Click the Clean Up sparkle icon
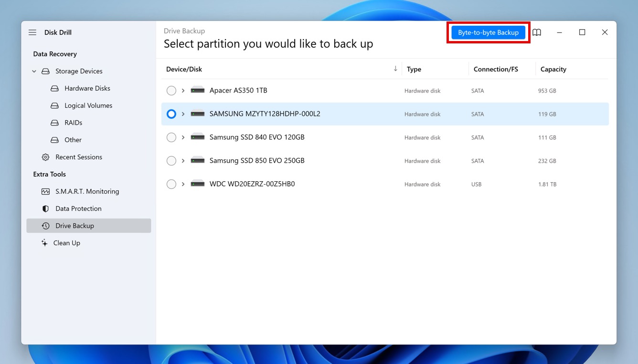Screen dimensions: 638x364 click(44, 243)
